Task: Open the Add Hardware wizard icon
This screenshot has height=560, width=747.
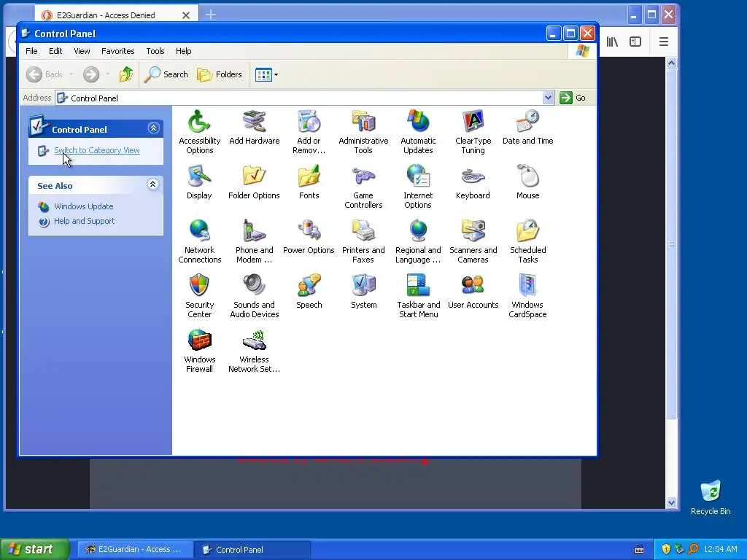Action: click(255, 127)
